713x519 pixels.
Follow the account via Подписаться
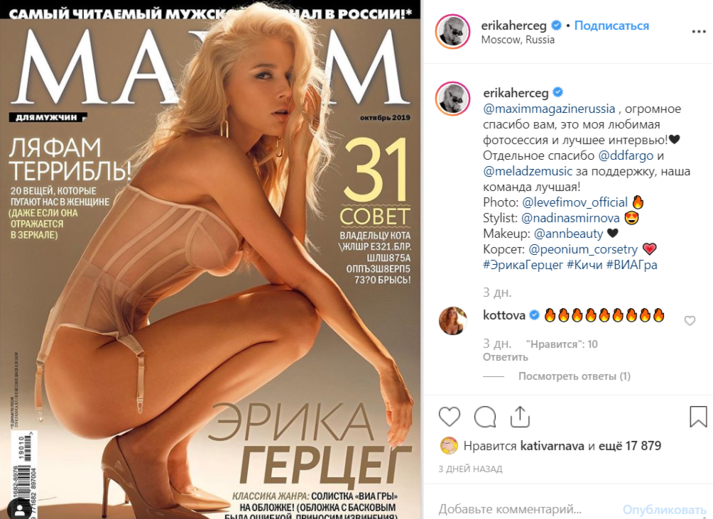[x=612, y=25]
